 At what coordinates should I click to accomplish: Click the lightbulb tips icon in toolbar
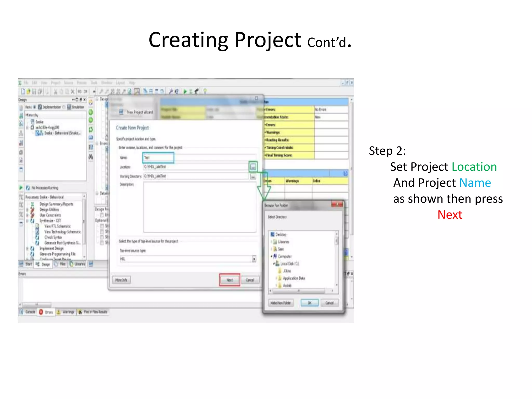(x=205, y=91)
